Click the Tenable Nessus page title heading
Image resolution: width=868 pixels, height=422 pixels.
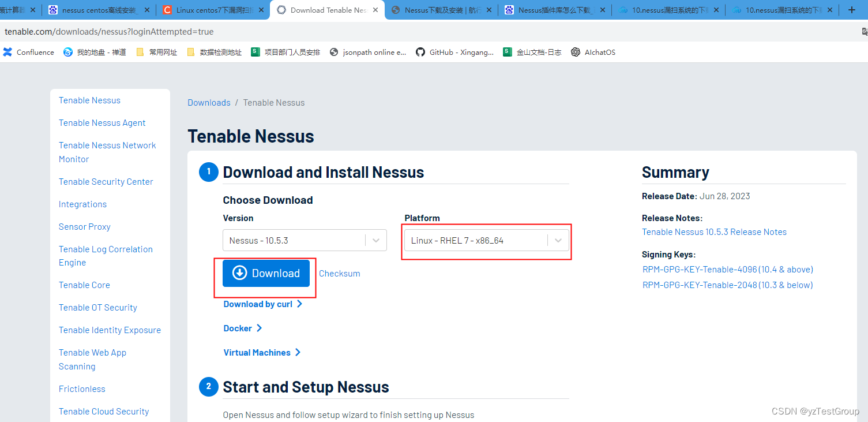[x=251, y=136]
